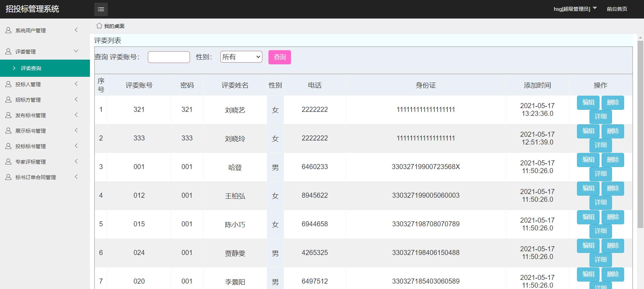Click 编辑 for 贾静雯 row
The image size is (644, 289).
[588, 246]
